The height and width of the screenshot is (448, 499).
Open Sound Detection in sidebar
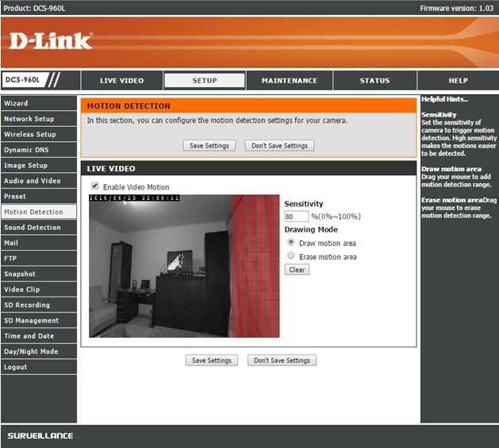39,228
